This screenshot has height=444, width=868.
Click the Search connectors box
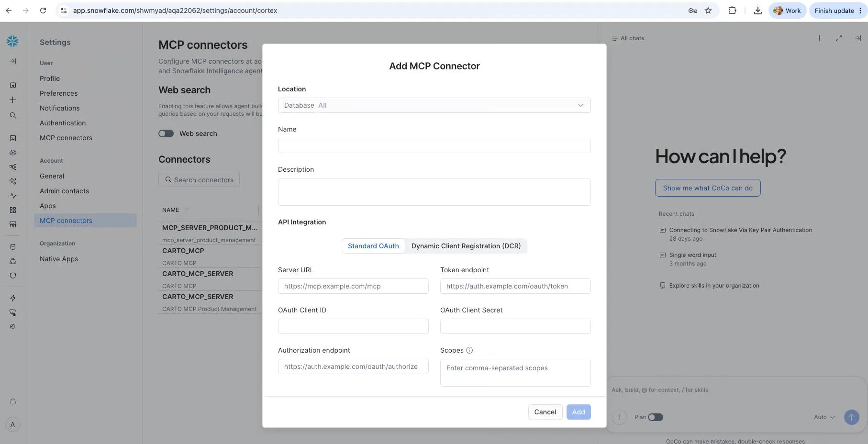pos(199,179)
